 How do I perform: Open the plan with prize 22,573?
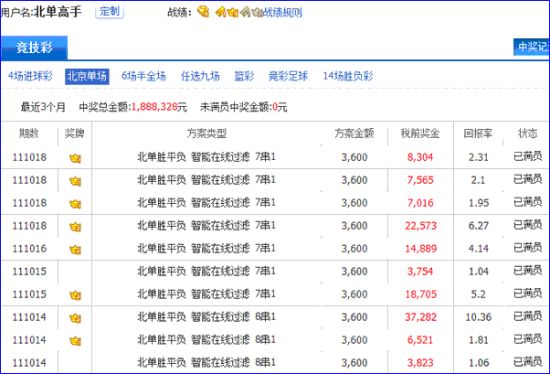point(206,225)
